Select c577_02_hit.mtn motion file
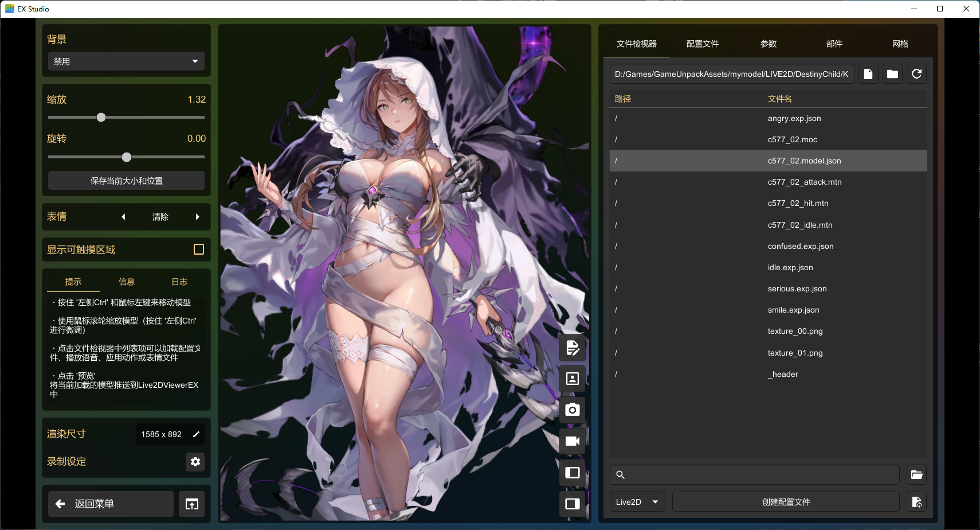 coord(768,203)
